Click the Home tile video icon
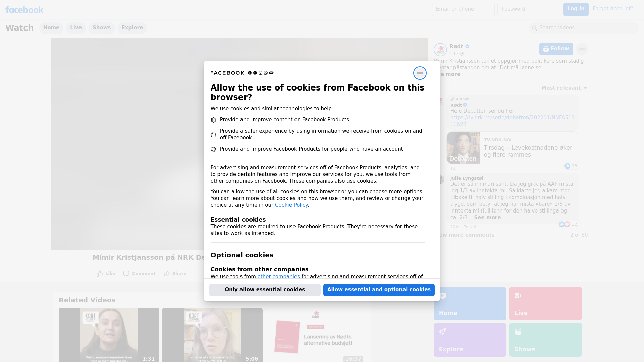Viewport: 644px width, 362px height. pos(442,296)
